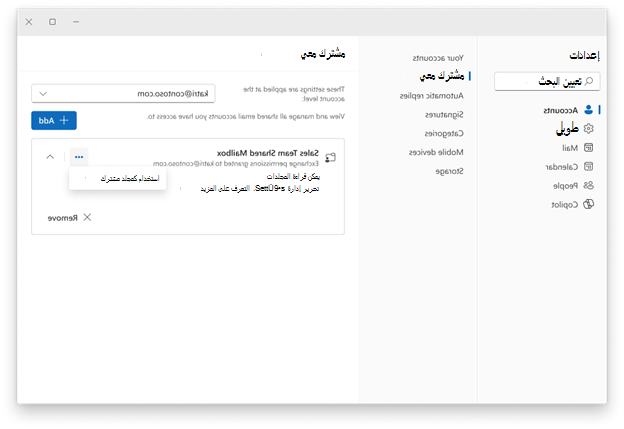The width and height of the screenshot is (624, 429).
Task: Close the settings window
Action: (29, 22)
